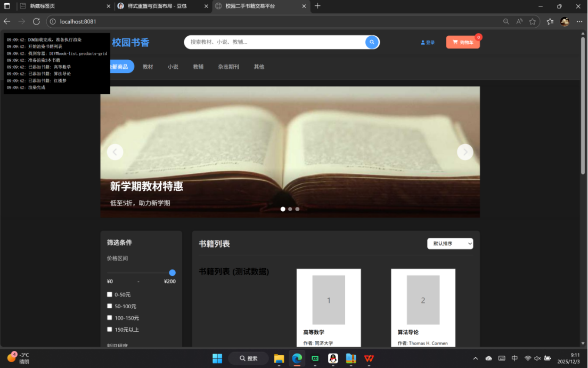
Task: Click the 书籍列表 heading
Action: (x=214, y=244)
